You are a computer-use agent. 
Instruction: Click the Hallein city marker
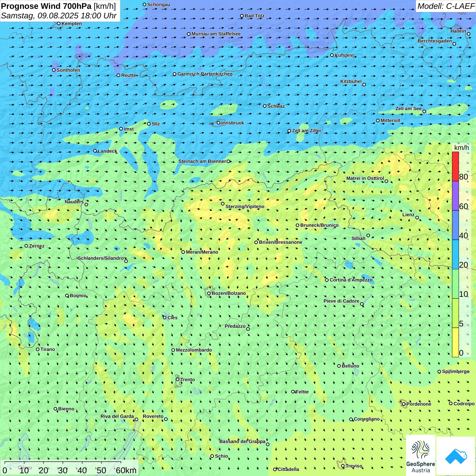pyautogui.click(x=469, y=34)
